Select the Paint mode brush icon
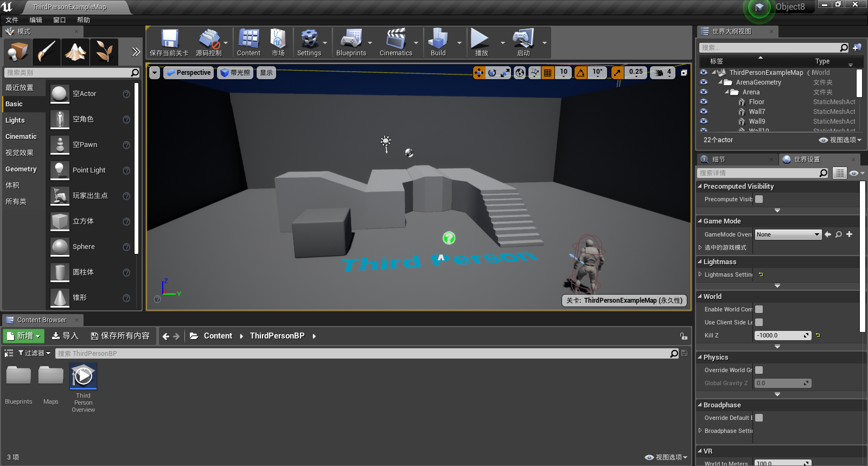The width and height of the screenshot is (868, 466). point(47,52)
